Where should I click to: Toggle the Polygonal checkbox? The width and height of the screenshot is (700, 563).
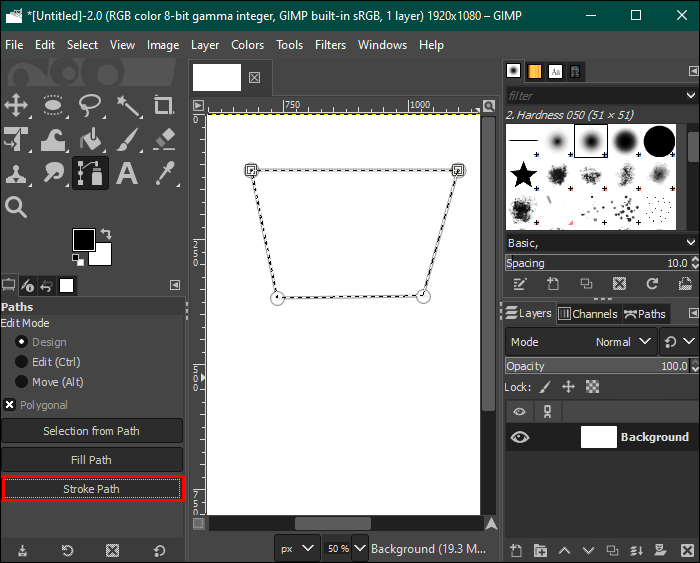(10, 405)
